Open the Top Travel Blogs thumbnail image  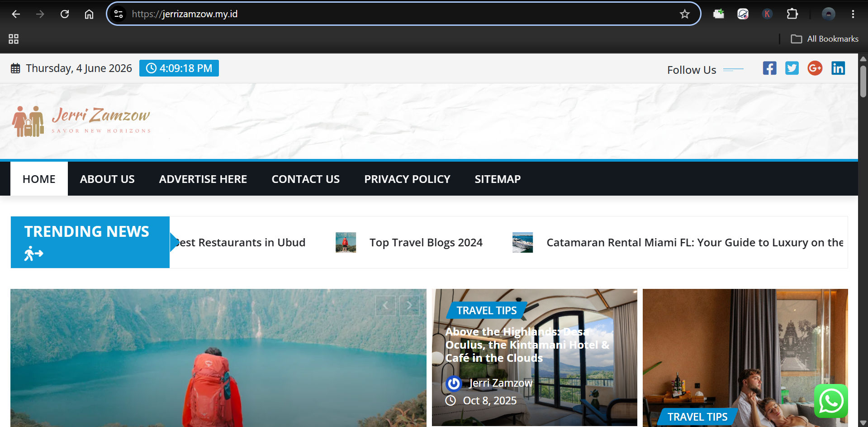(x=346, y=242)
